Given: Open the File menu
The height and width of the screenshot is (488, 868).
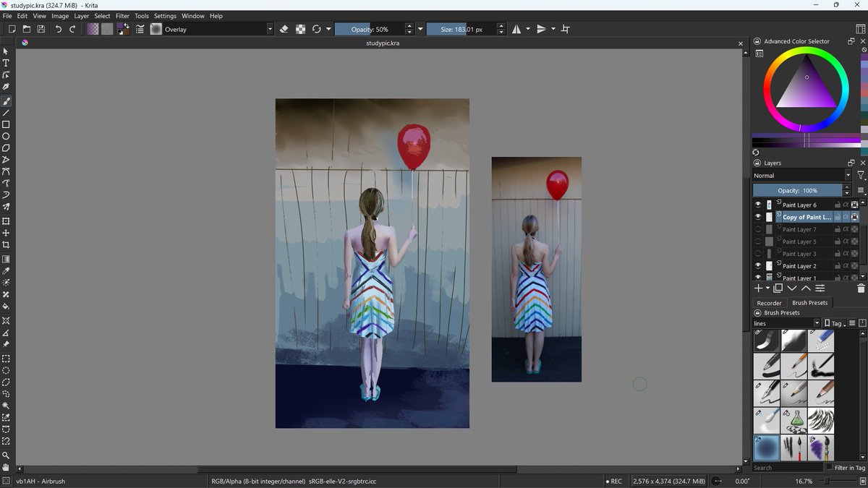Looking at the screenshot, I should point(7,16).
